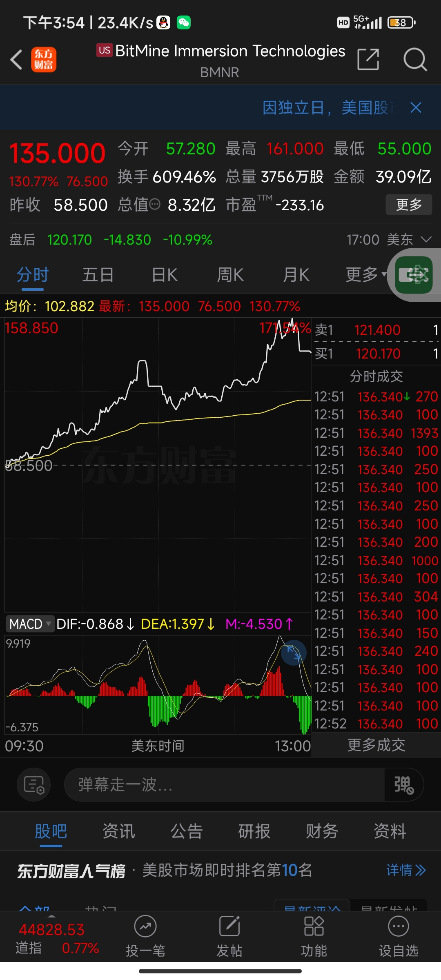Tap the 总值 info icon

pos(155,204)
